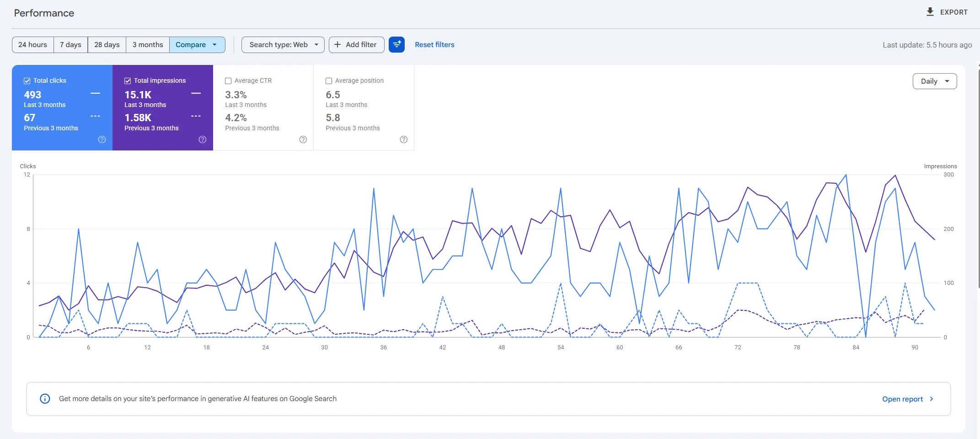Click the info icon in AI features banner
Image resolution: width=980 pixels, height=439 pixels.
coord(45,399)
